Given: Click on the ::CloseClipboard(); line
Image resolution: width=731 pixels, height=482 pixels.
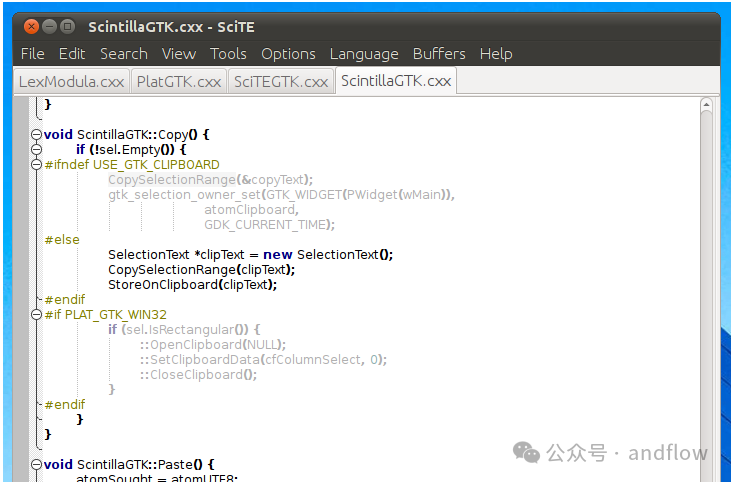Looking at the screenshot, I should [199, 375].
